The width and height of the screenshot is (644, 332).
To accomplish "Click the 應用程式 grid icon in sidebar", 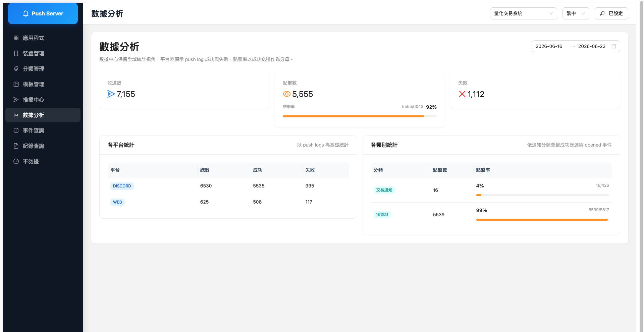I will (x=16, y=38).
